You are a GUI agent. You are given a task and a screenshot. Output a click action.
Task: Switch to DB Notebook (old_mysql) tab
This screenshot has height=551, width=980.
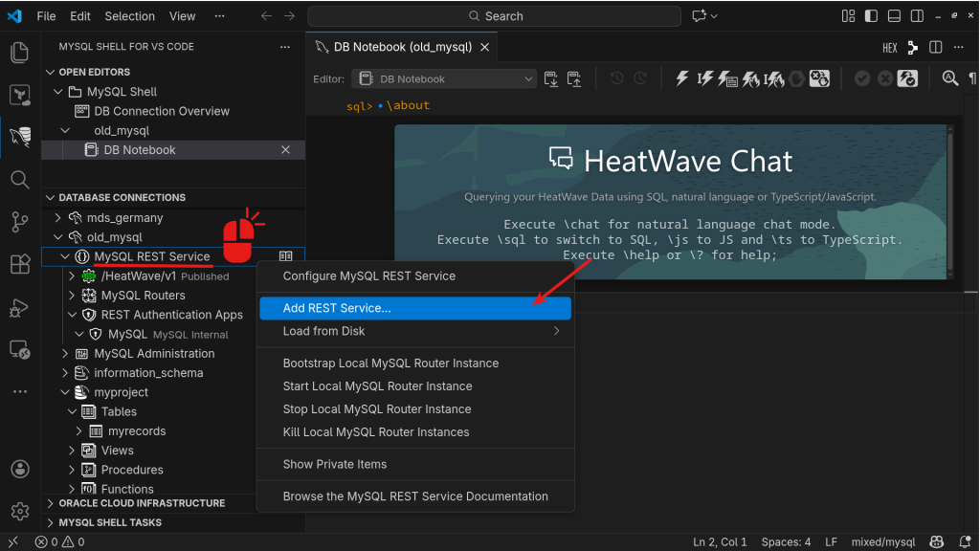tap(402, 47)
